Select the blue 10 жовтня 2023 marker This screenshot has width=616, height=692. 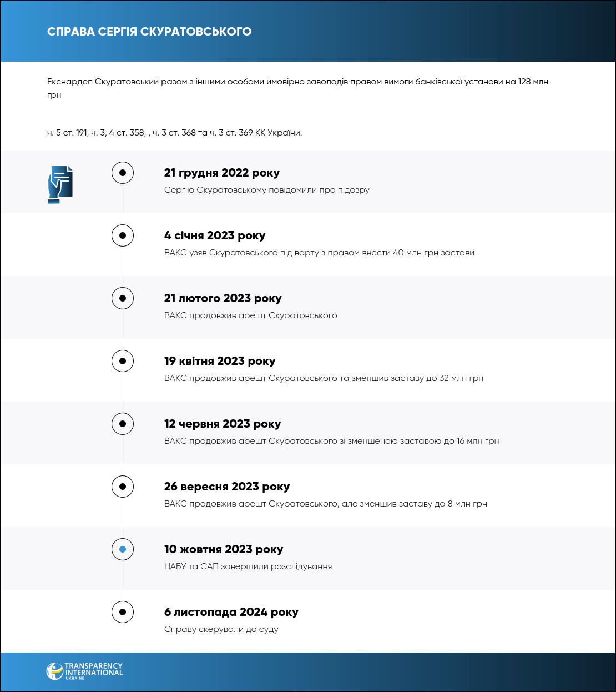click(123, 549)
